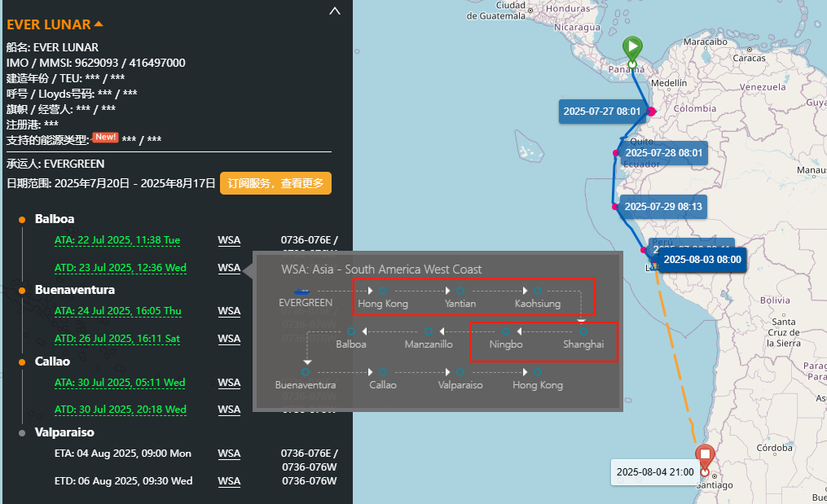Click the subscribe service orange button
This screenshot has height=504, width=827.
point(275,183)
